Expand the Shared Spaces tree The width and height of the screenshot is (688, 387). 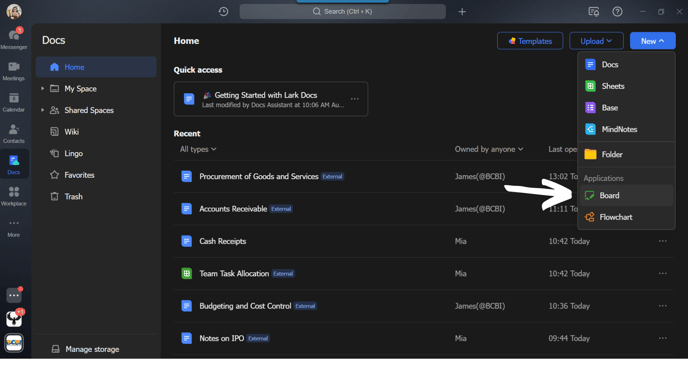pyautogui.click(x=43, y=110)
